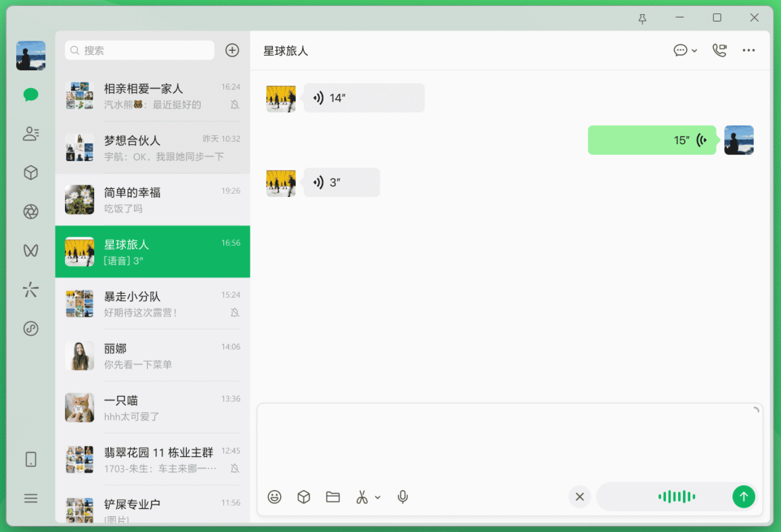781x532 pixels.
Task: Minimize the WeChat window
Action: (x=679, y=18)
